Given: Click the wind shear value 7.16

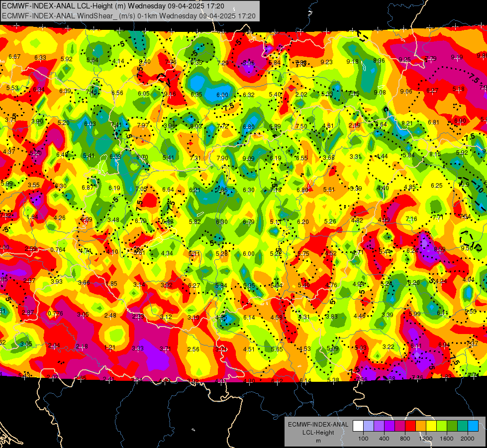Looking at the screenshot, I should pyautogui.click(x=411, y=219).
